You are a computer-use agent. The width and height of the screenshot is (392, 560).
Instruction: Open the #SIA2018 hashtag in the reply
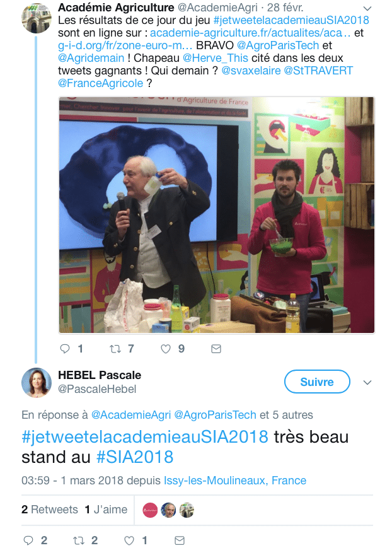click(135, 457)
